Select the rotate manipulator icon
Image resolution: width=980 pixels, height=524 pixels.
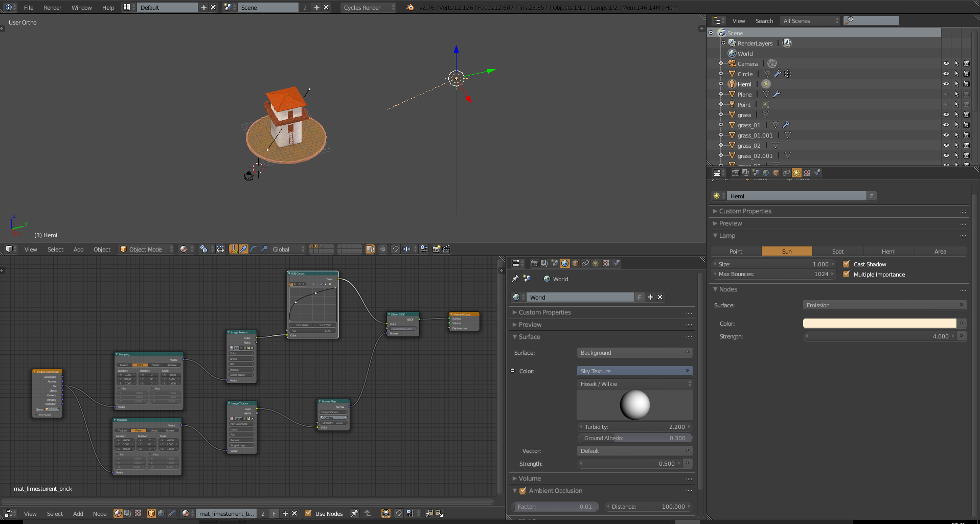pyautogui.click(x=254, y=249)
